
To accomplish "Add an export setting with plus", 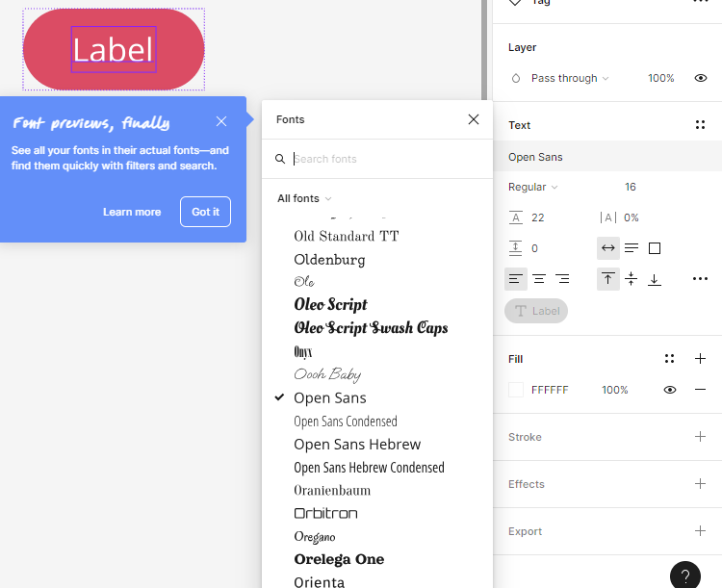I will pos(700,530).
